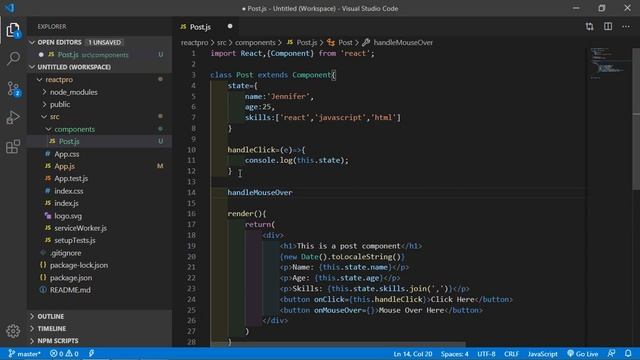Viewport: 640px width, 360px height.
Task: Click the VS Code logo in title bar
Action: tap(10, 8)
